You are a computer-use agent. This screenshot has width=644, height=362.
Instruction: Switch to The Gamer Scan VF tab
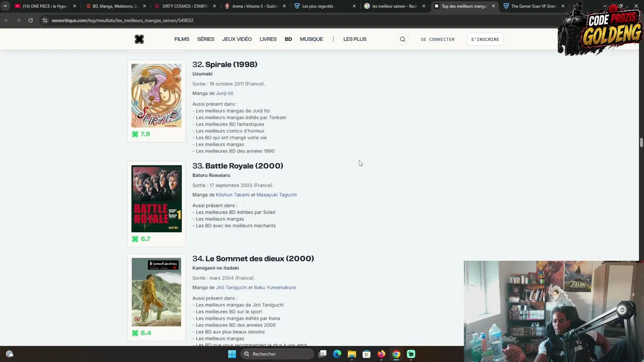coord(533,6)
